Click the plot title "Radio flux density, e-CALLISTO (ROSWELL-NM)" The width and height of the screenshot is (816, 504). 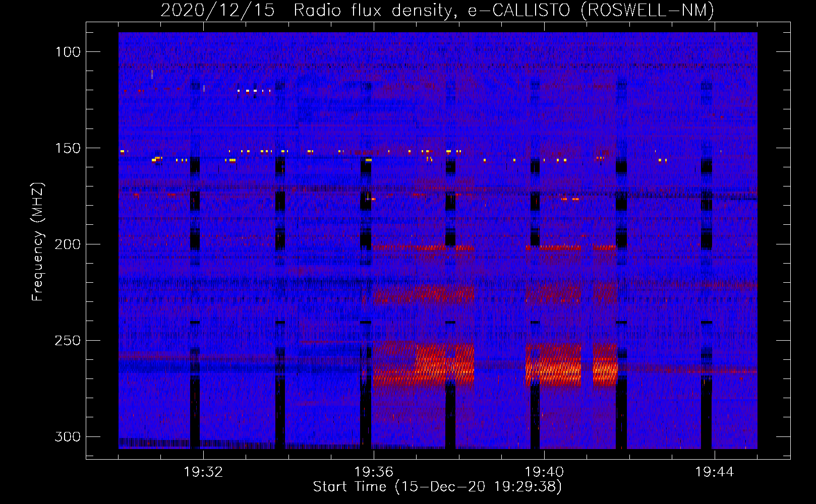coord(504,10)
